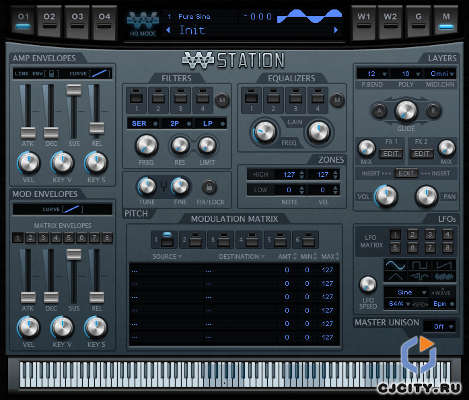Toggle matrix envelope button 5
The image size is (469, 400).
pyautogui.click(x=69, y=238)
